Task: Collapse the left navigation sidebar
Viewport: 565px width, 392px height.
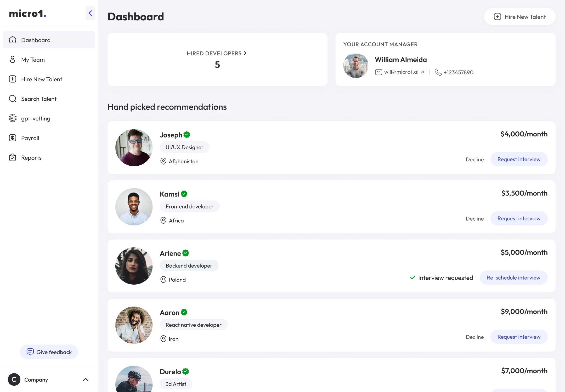Action: point(90,13)
